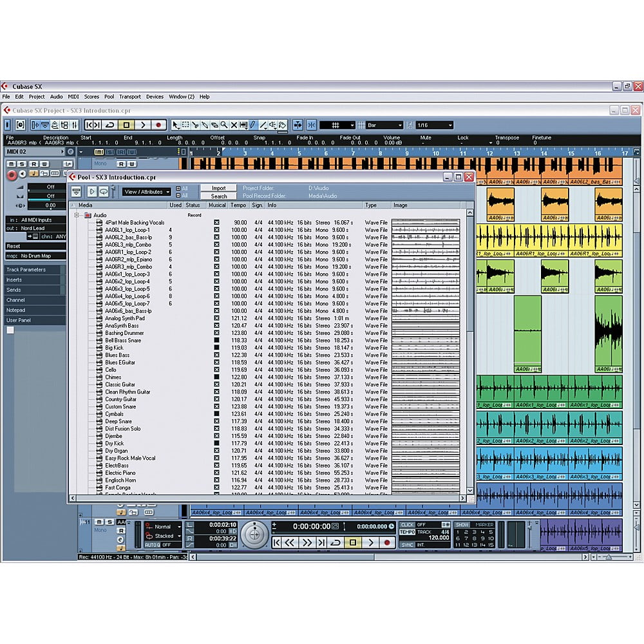644x644 pixels.
Task: Click transport Fast Forward button
Action: coord(307,542)
